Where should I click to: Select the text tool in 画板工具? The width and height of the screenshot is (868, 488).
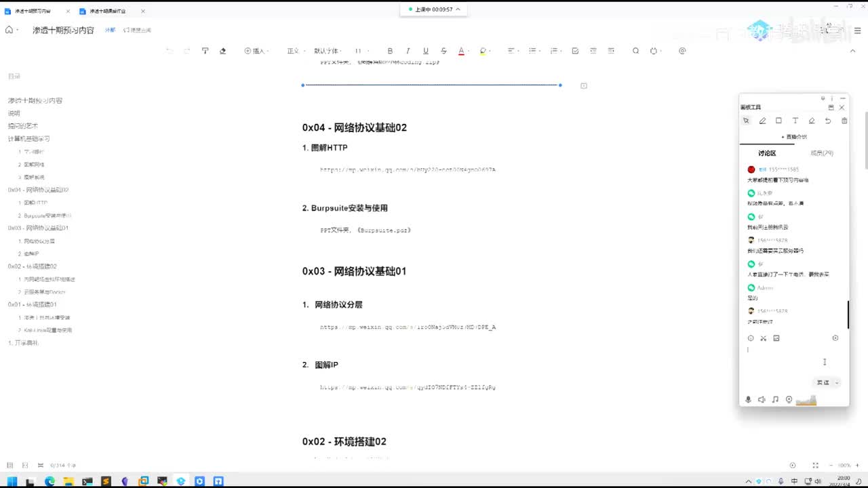point(795,121)
